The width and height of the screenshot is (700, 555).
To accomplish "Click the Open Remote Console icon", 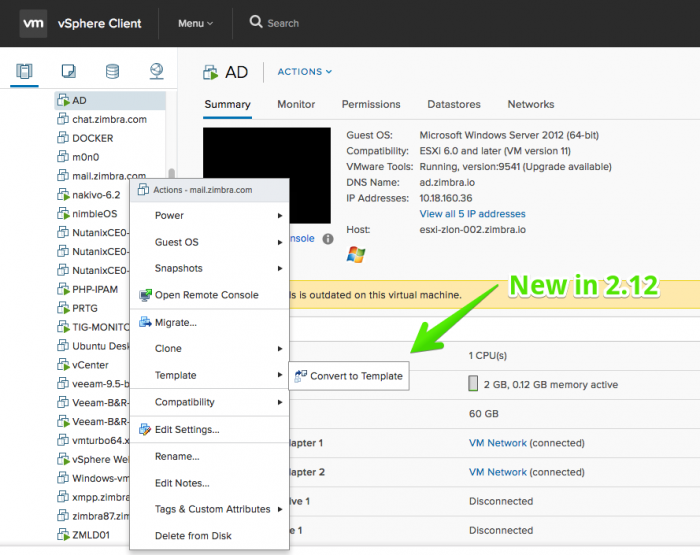I will [145, 295].
